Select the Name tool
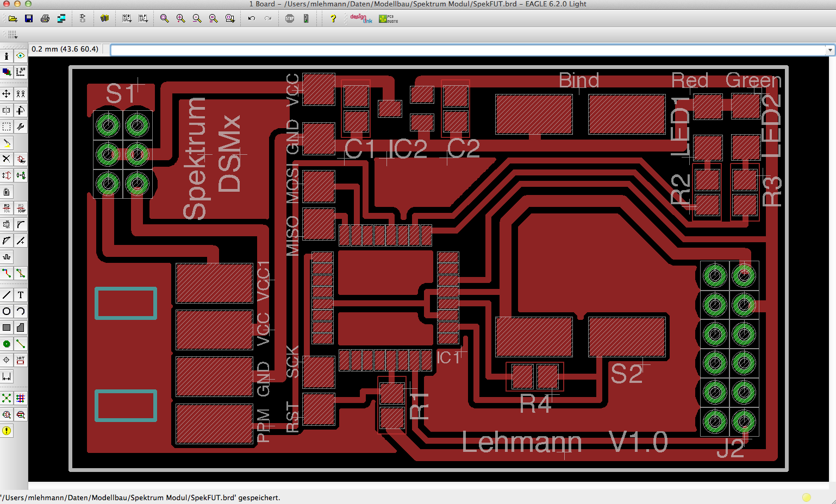 pyautogui.click(x=7, y=208)
